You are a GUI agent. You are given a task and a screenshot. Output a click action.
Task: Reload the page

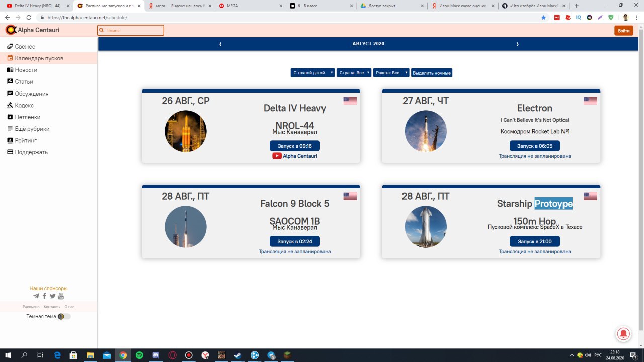[29, 17]
